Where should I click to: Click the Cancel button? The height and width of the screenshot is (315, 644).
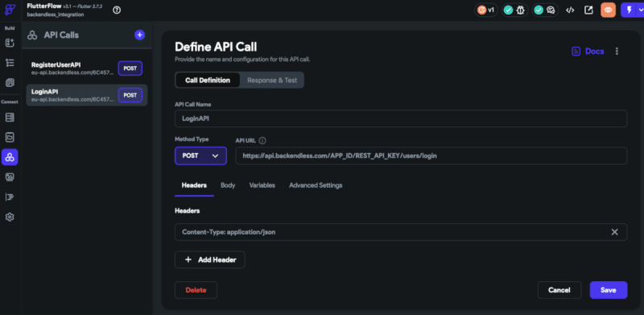[x=559, y=290]
